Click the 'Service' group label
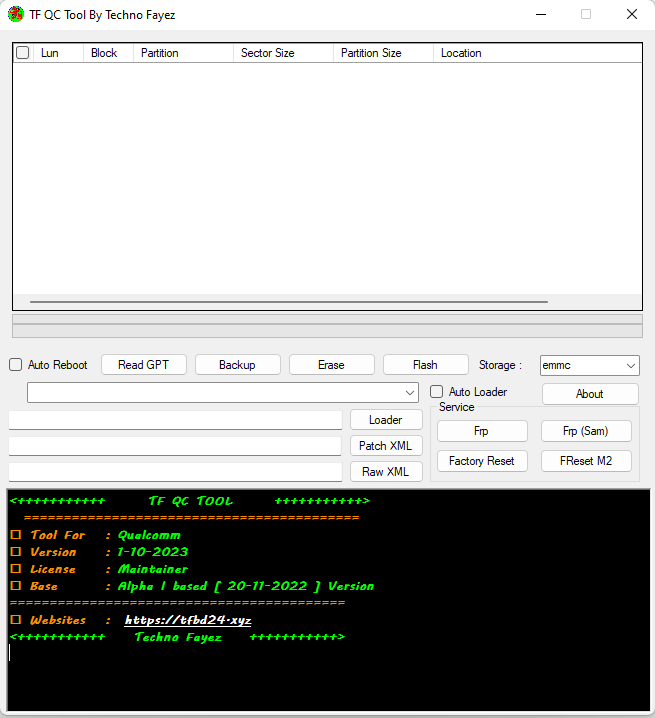Screen dimensions: 655x718 (456, 407)
